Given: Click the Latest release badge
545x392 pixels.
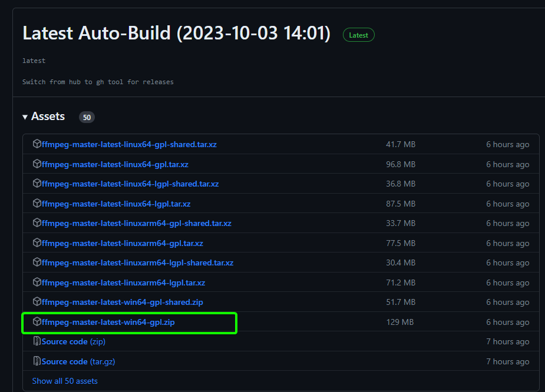Looking at the screenshot, I should click(358, 35).
